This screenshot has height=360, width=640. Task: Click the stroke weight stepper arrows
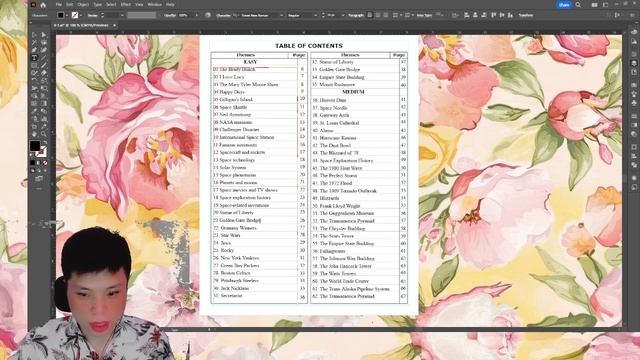coord(102,16)
